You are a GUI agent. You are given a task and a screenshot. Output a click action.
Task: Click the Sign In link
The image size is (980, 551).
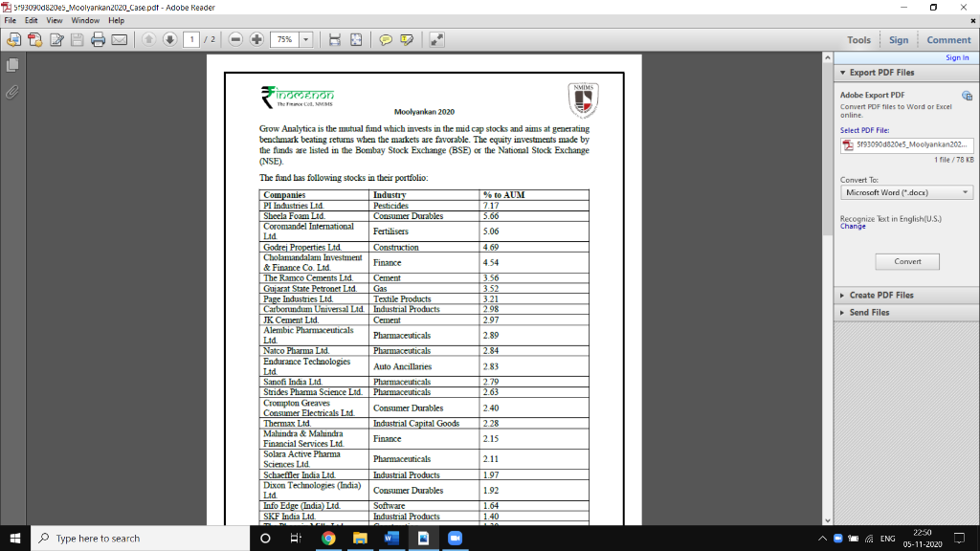[x=958, y=57]
